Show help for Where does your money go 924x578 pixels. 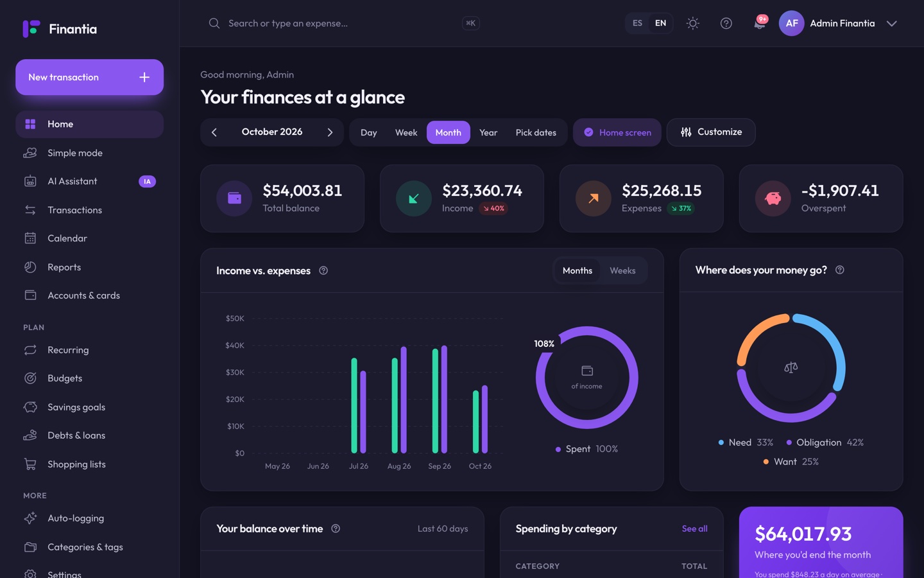pos(840,270)
